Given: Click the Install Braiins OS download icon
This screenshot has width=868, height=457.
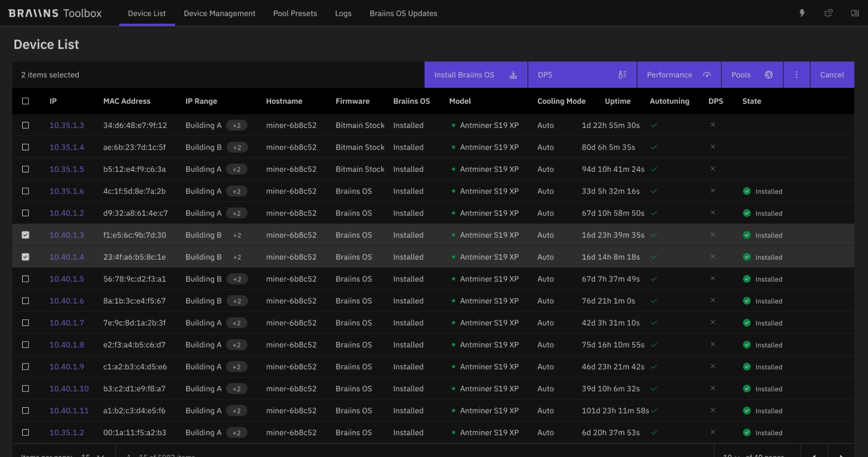Looking at the screenshot, I should click(513, 75).
